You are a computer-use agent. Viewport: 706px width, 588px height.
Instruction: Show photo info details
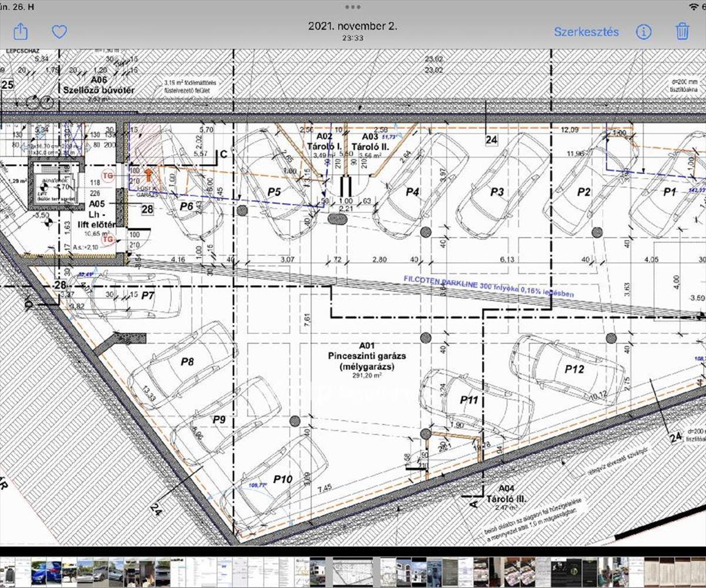point(644,31)
